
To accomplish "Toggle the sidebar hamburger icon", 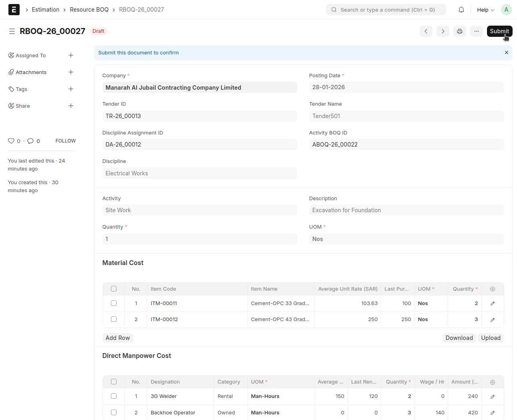I will pyautogui.click(x=12, y=31).
